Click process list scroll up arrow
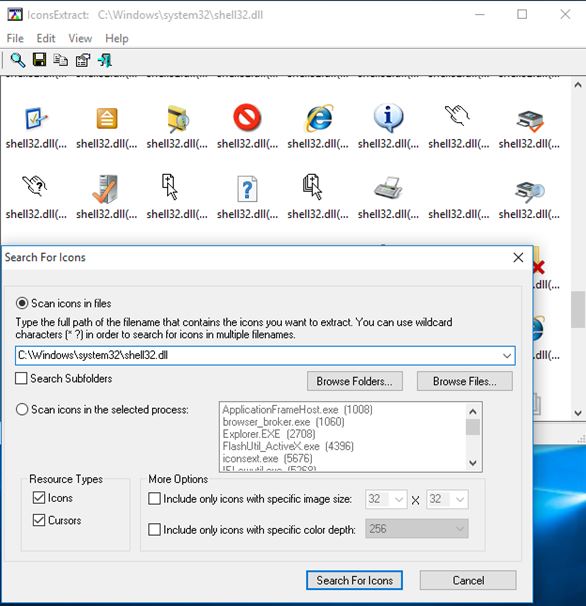Screen dimensions: 586x606 (473, 411)
